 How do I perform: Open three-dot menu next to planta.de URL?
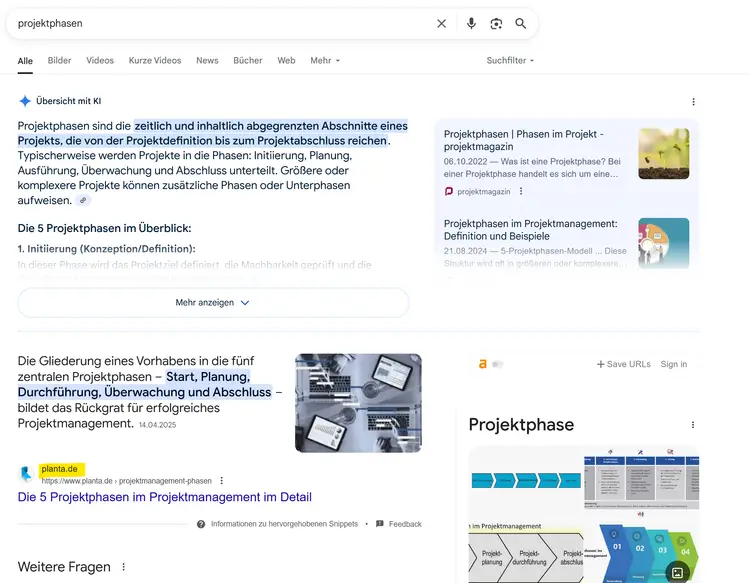[221, 481]
